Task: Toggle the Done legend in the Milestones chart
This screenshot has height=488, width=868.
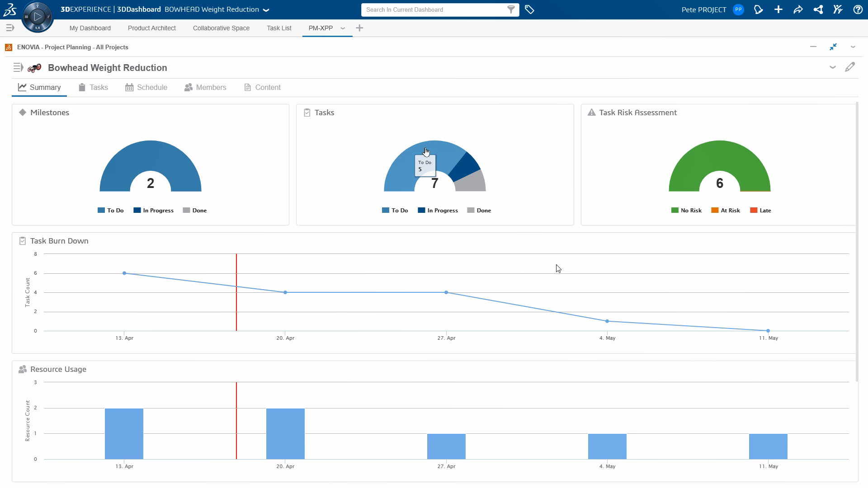Action: tap(199, 211)
